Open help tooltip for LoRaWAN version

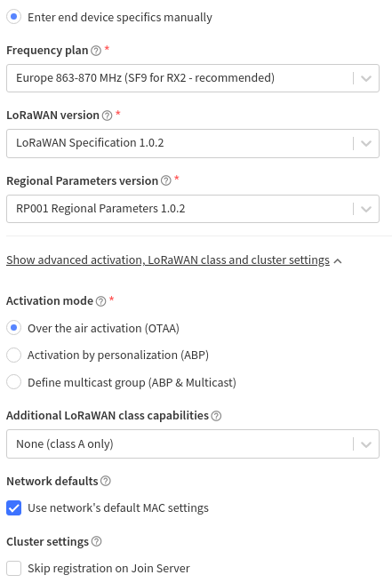click(108, 116)
